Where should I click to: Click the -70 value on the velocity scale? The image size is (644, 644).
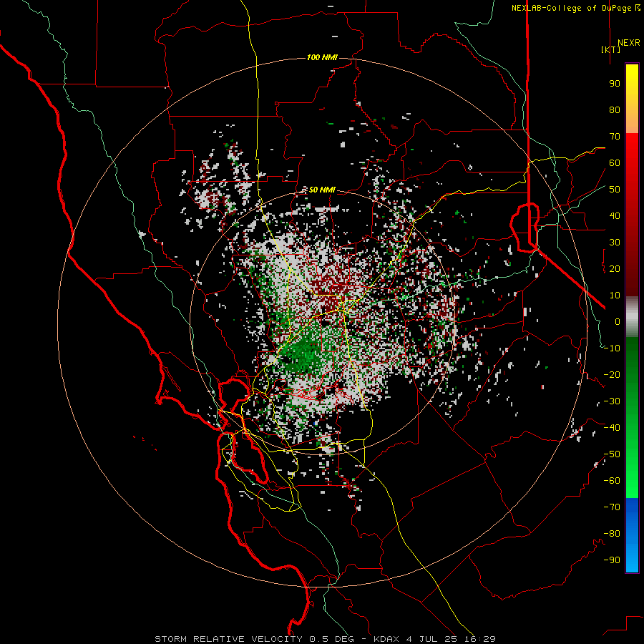612,507
